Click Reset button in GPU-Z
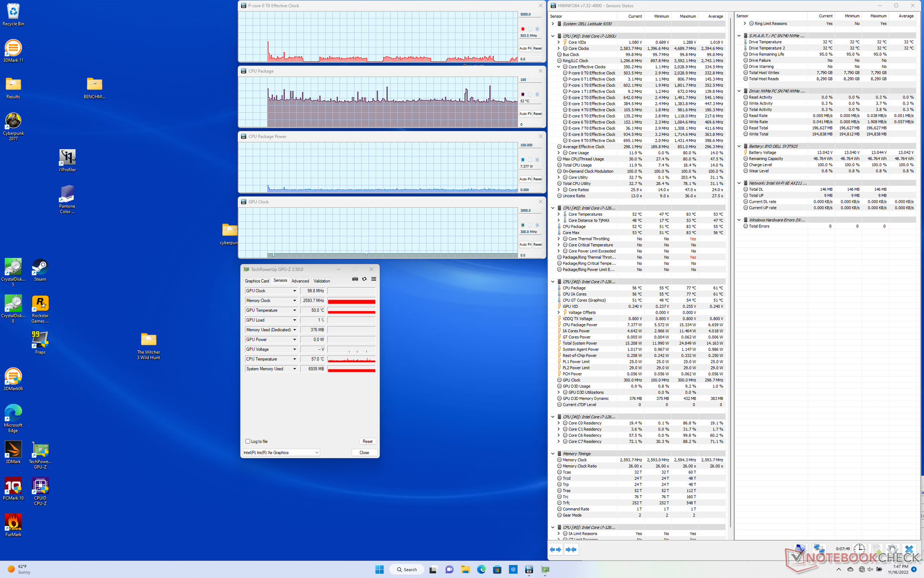 pos(368,441)
